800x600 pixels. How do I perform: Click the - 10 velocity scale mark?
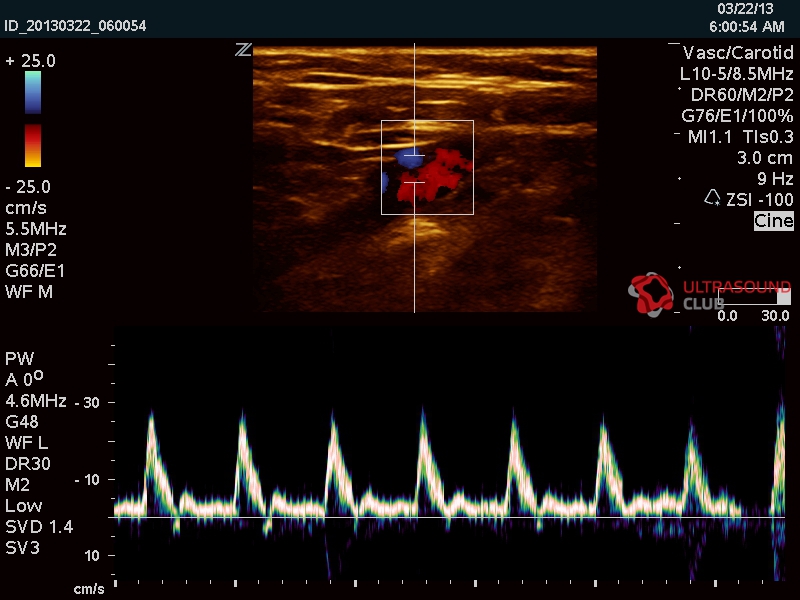point(87,480)
